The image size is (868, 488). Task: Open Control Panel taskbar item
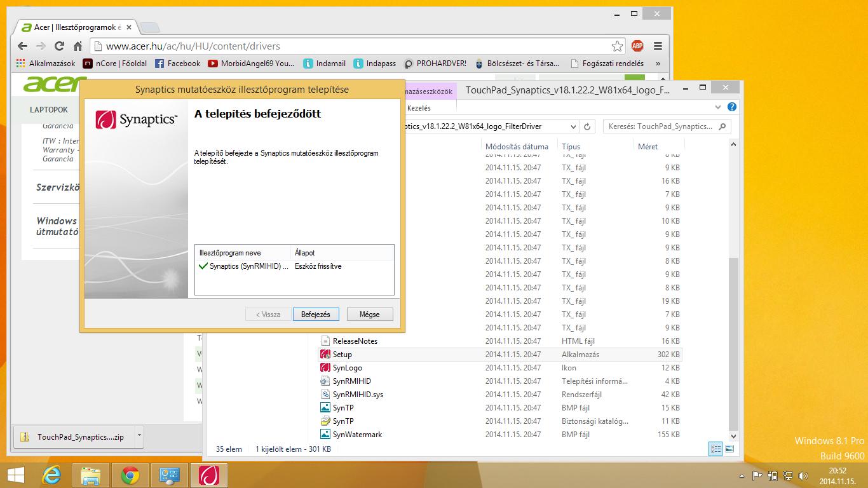170,475
